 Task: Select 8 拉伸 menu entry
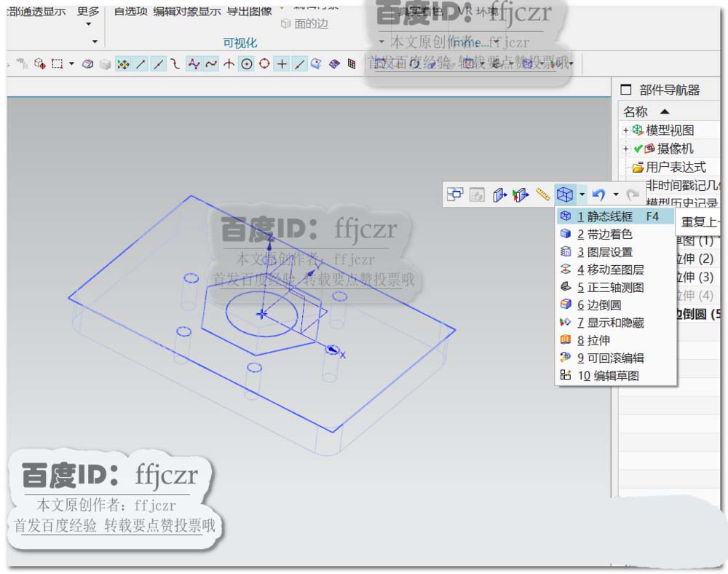tap(615, 340)
